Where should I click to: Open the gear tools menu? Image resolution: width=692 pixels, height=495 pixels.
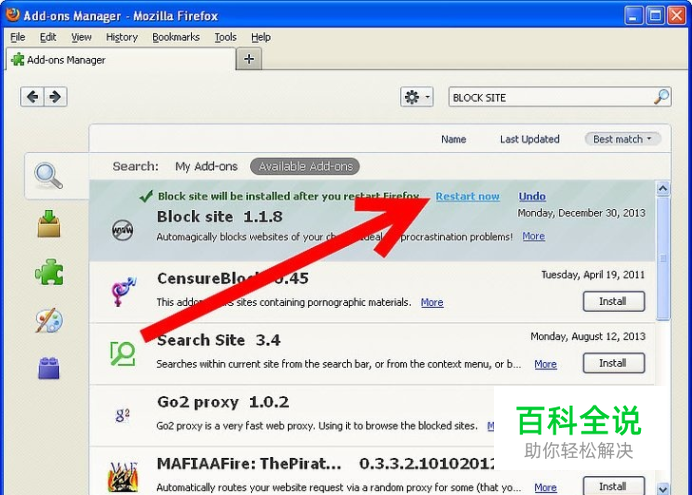(x=417, y=97)
